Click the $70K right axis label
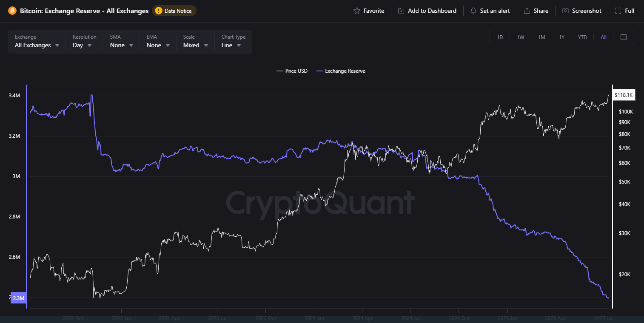The width and height of the screenshot is (644, 323). pos(624,148)
